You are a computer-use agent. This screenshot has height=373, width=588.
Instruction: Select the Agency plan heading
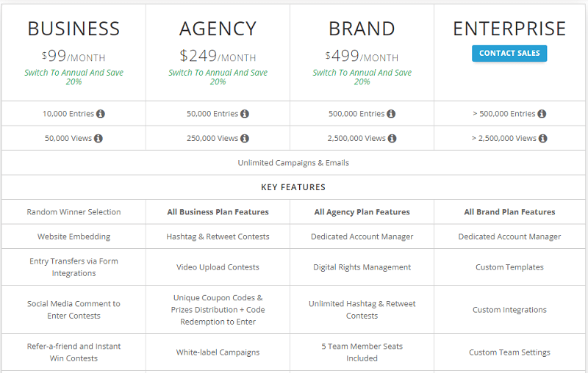tap(218, 29)
